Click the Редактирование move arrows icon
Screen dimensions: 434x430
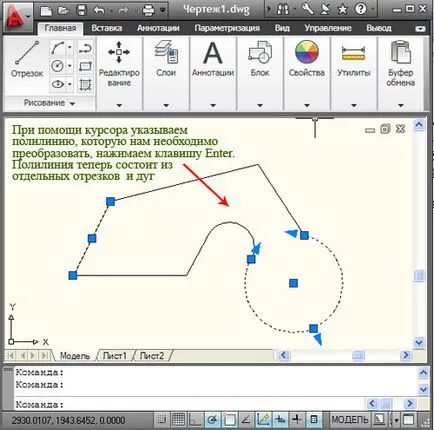119,52
